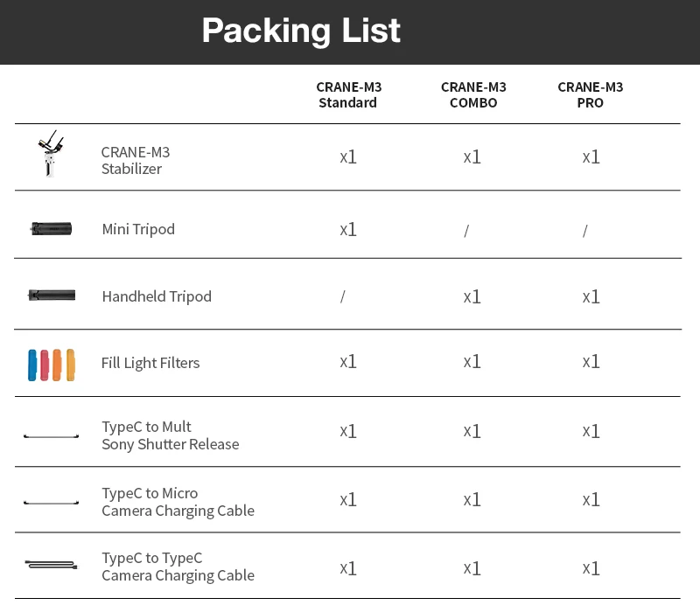Click the Sony Shutter Release label

[x=170, y=444]
